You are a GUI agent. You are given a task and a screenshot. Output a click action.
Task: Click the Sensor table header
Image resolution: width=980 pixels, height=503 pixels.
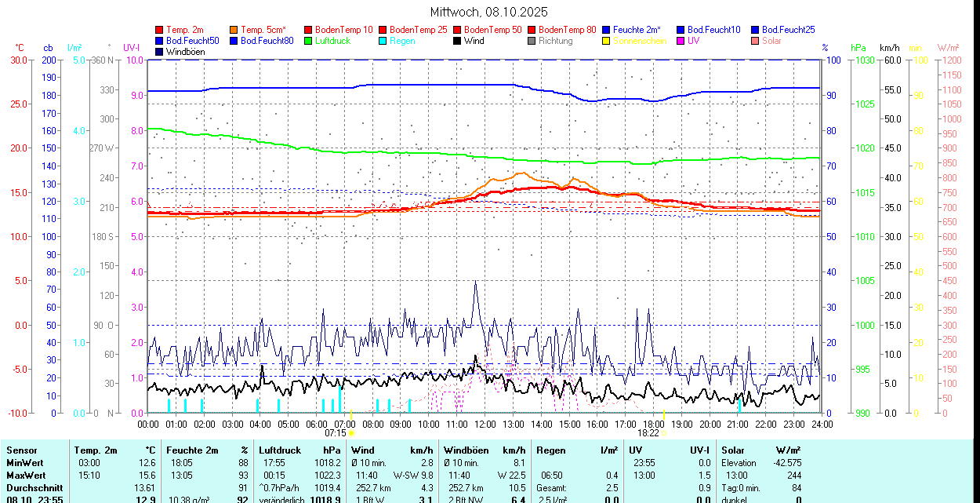21,450
